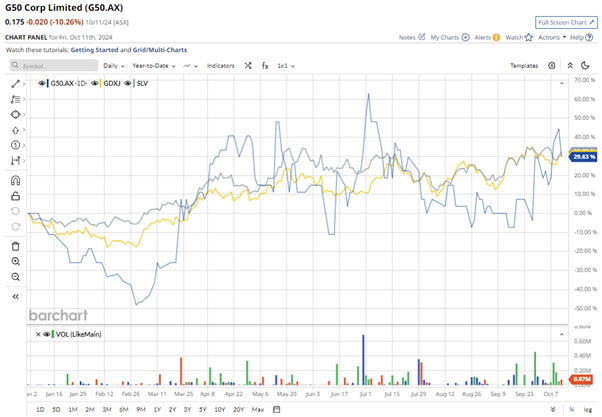602x417 pixels.
Task: Click the fx expressions icon
Action: [x=265, y=65]
